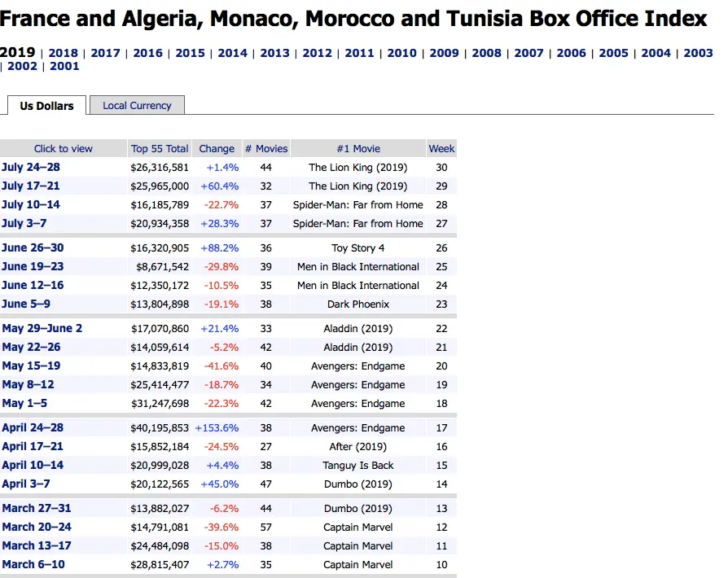The height and width of the screenshot is (578, 728).
Task: Click the #1 Movie column header
Action: (358, 149)
